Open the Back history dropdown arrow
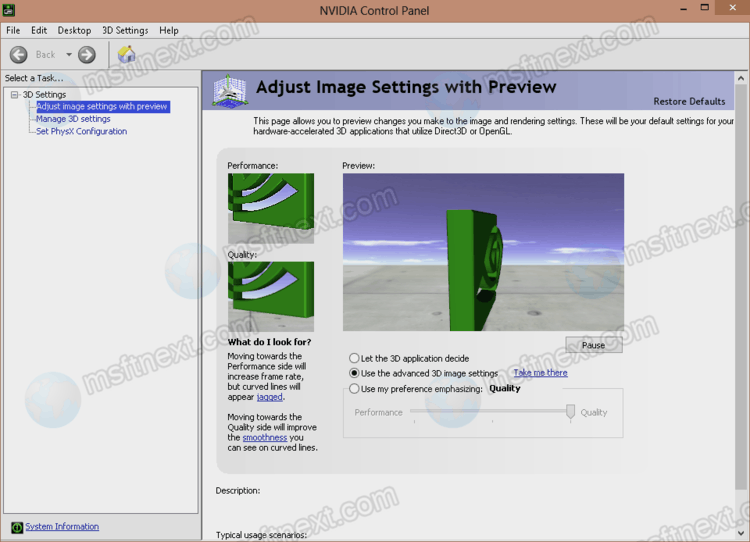 (x=69, y=55)
